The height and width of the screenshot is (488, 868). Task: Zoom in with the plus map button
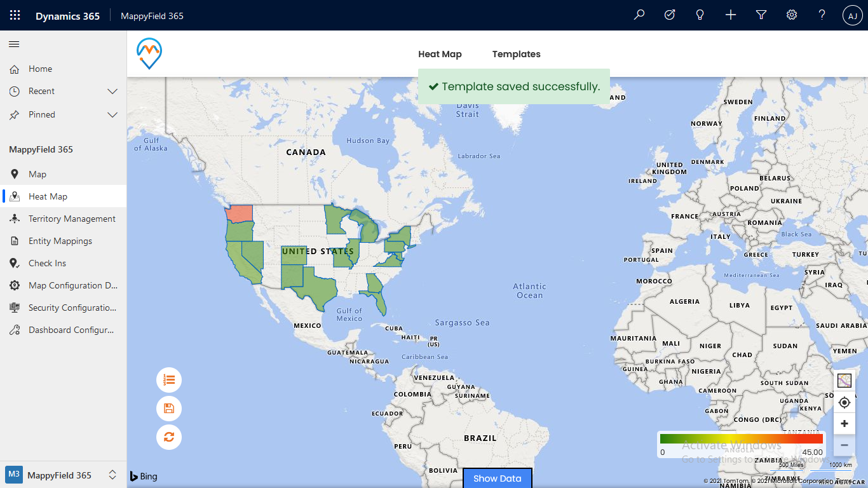click(x=844, y=424)
